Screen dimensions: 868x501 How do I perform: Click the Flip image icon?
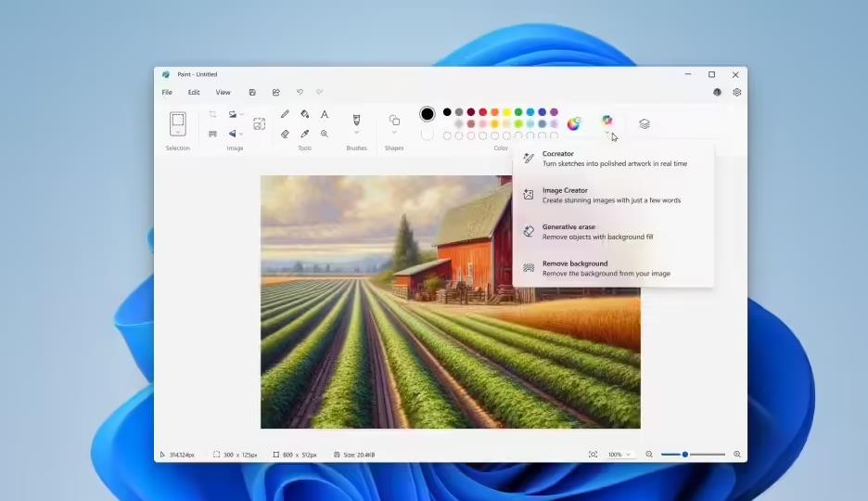click(x=233, y=134)
